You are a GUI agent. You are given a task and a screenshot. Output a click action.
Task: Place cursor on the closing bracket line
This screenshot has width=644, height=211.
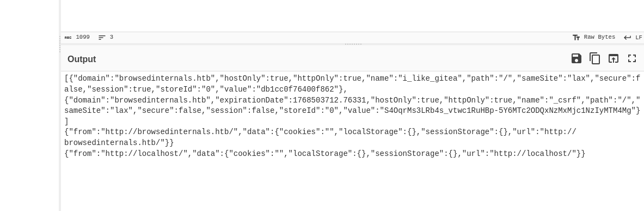[x=66, y=122]
